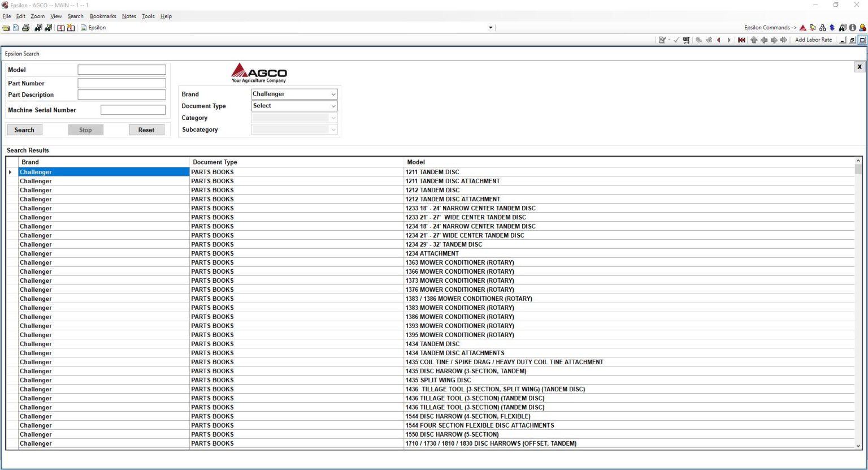Screen dimensions: 868x470
Task: Click the Machine Serial Number input field
Action: (133, 110)
